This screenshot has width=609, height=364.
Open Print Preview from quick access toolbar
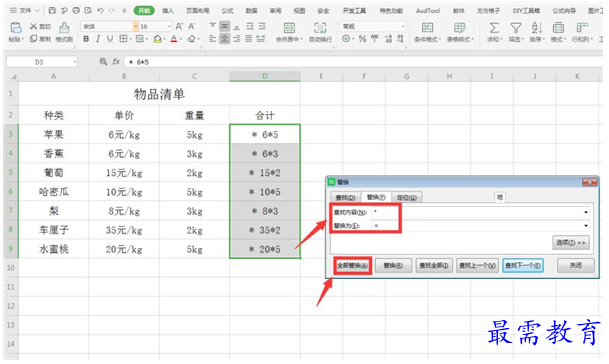click(88, 10)
